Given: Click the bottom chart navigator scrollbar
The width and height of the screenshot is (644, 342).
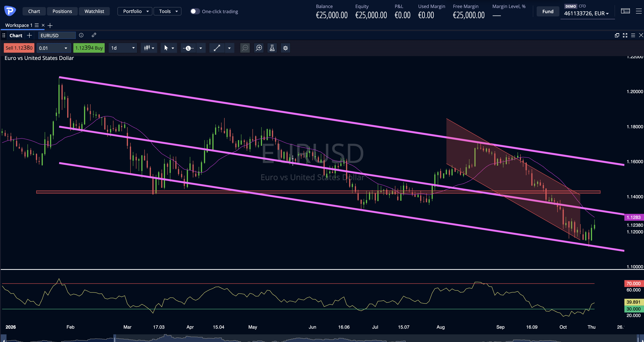Looking at the screenshot, I should [322, 339].
